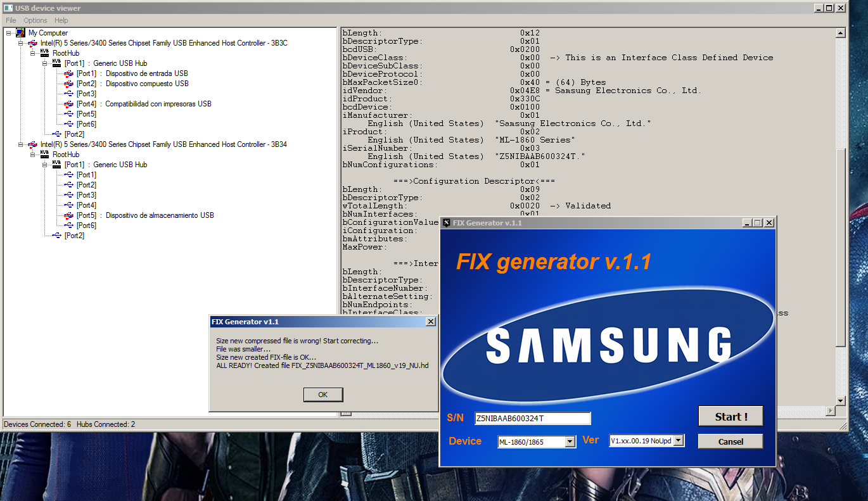
Task: Click the USB icon for Dispositivo de entrada USB
Action: [68, 73]
